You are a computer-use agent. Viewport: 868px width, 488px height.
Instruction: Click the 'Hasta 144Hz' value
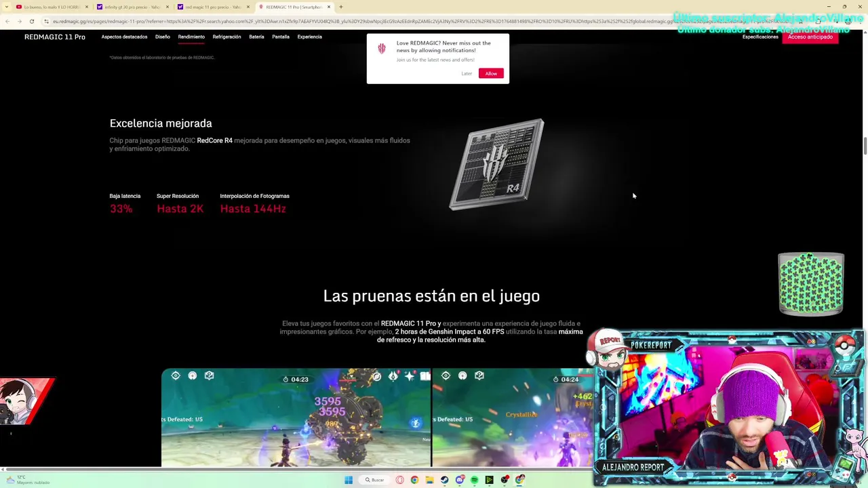(x=253, y=209)
